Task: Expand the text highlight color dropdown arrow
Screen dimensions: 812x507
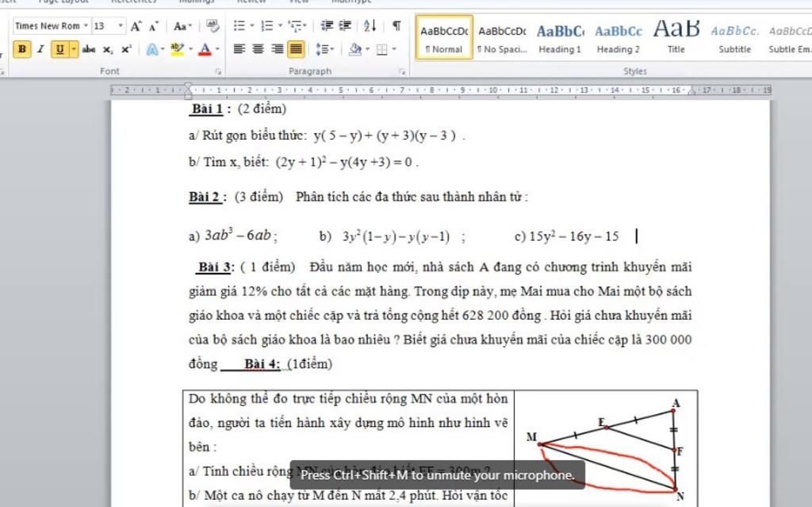Action: coord(190,49)
